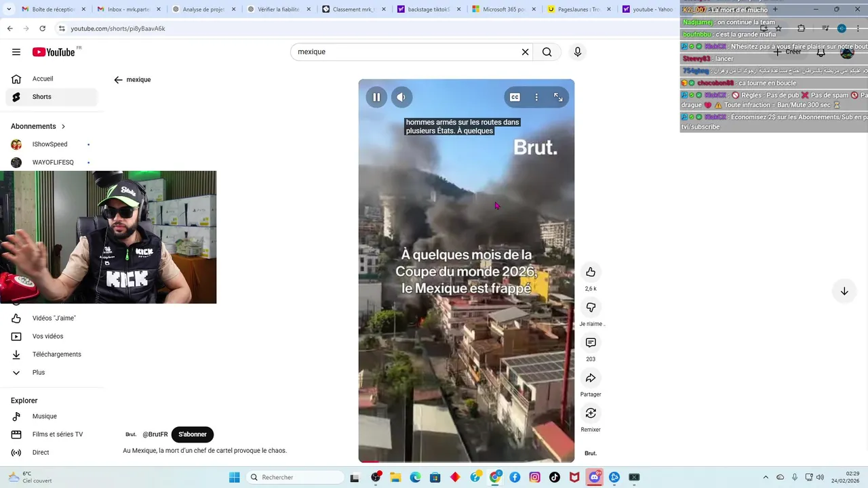Switch to 'Vérifier la fiabilité' tab
The width and height of the screenshot is (868, 488).
[x=279, y=9]
